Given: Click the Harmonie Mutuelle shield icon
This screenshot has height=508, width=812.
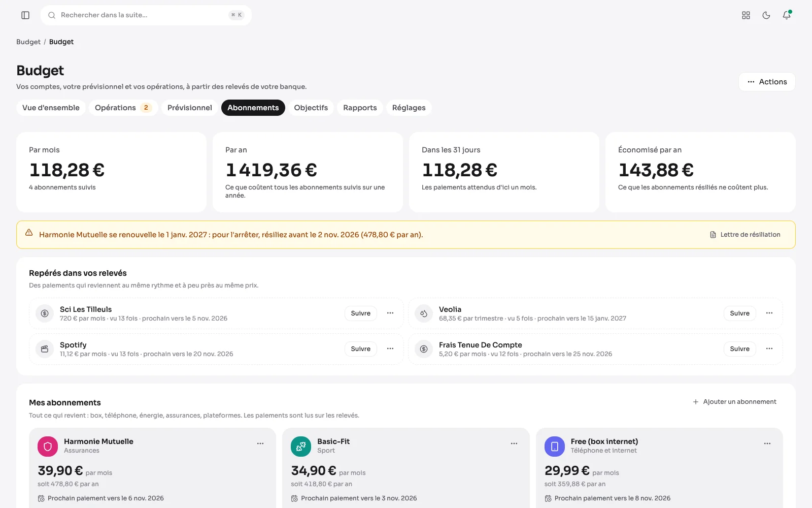Looking at the screenshot, I should point(48,447).
